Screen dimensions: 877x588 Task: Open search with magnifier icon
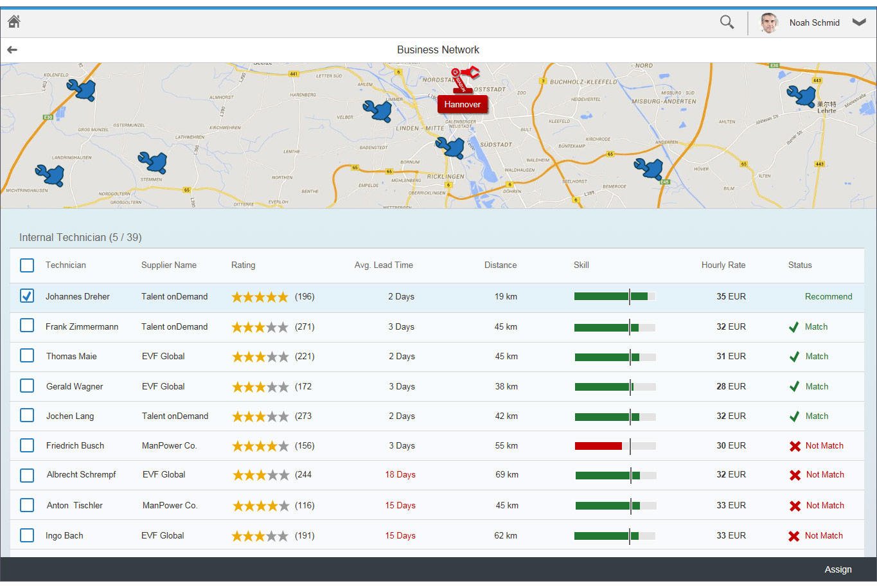727,22
